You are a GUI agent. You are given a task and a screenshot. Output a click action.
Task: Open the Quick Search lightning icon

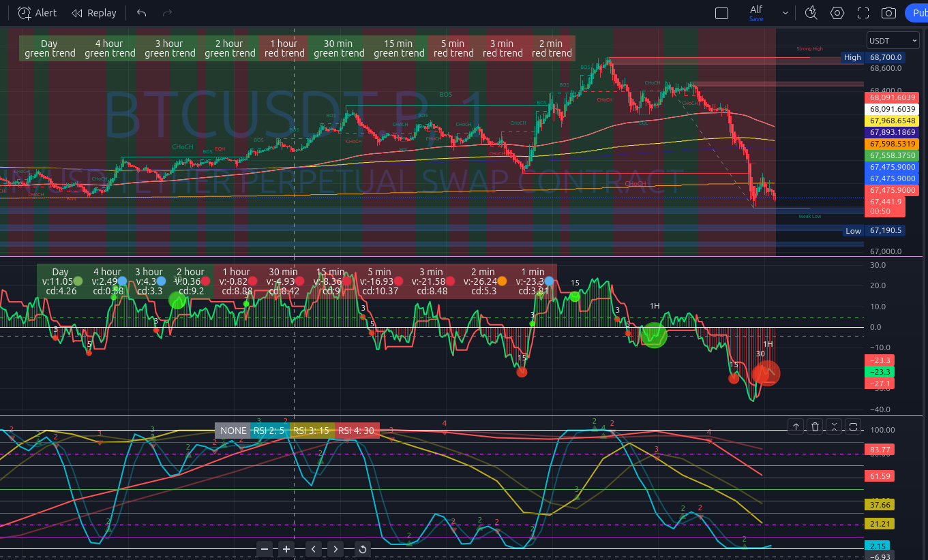811,13
